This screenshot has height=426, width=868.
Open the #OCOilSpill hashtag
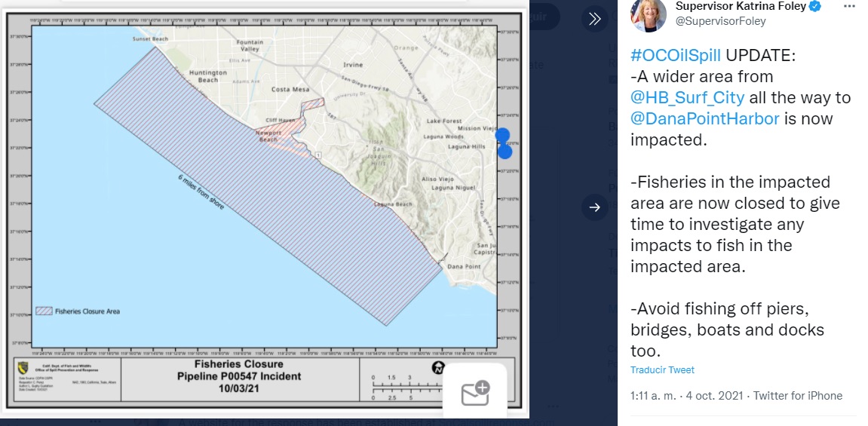point(676,56)
